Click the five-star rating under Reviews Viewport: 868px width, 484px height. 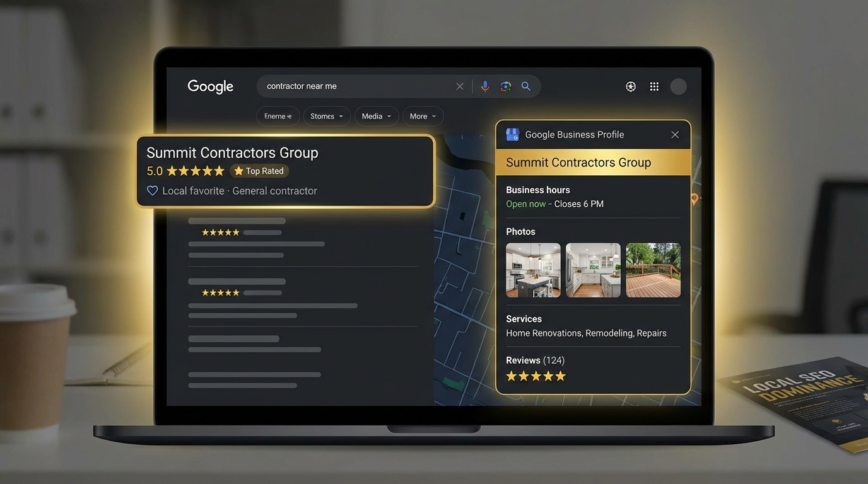point(536,375)
